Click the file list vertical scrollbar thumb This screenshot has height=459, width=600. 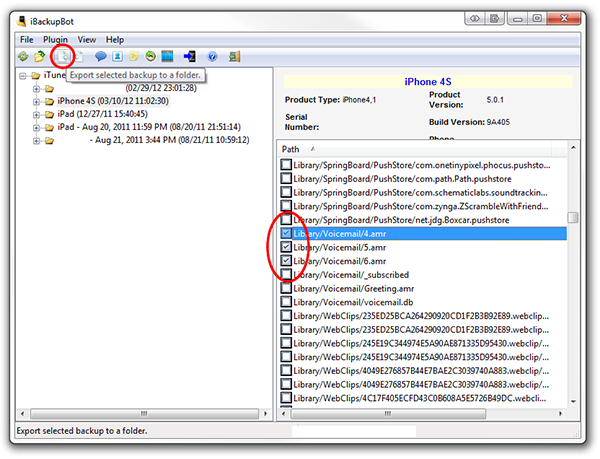point(573,218)
